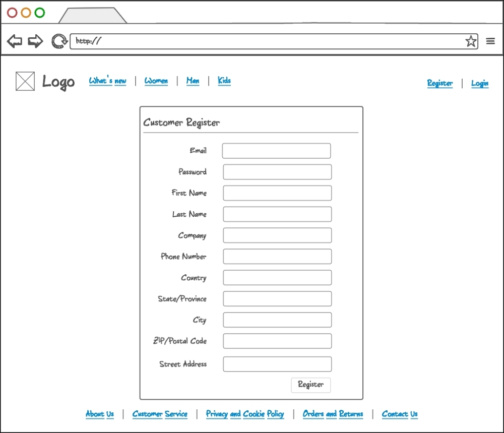This screenshot has height=433, width=504.
Task: Click the red traffic-light window circle
Action: click(x=12, y=12)
